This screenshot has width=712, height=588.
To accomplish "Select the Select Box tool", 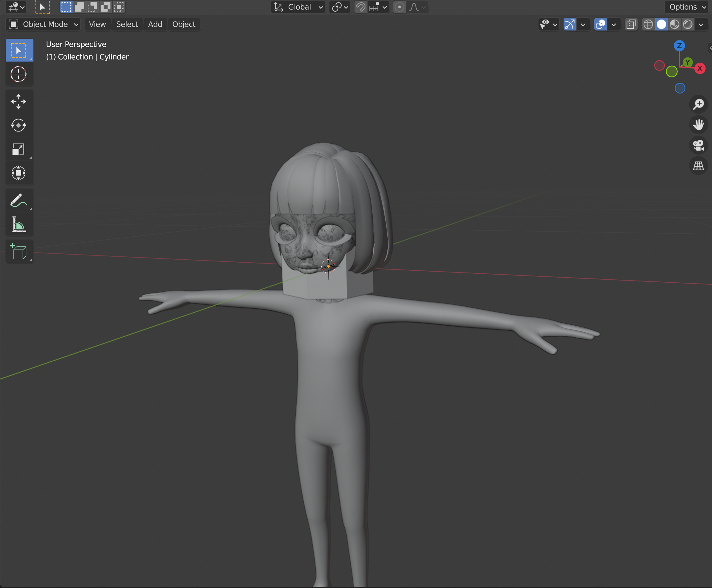I will pyautogui.click(x=19, y=50).
